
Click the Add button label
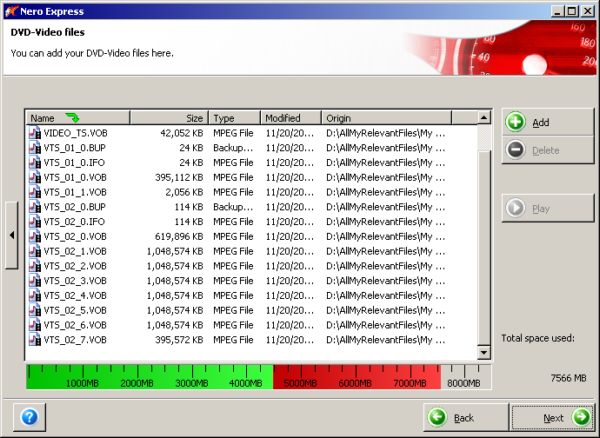[x=541, y=122]
